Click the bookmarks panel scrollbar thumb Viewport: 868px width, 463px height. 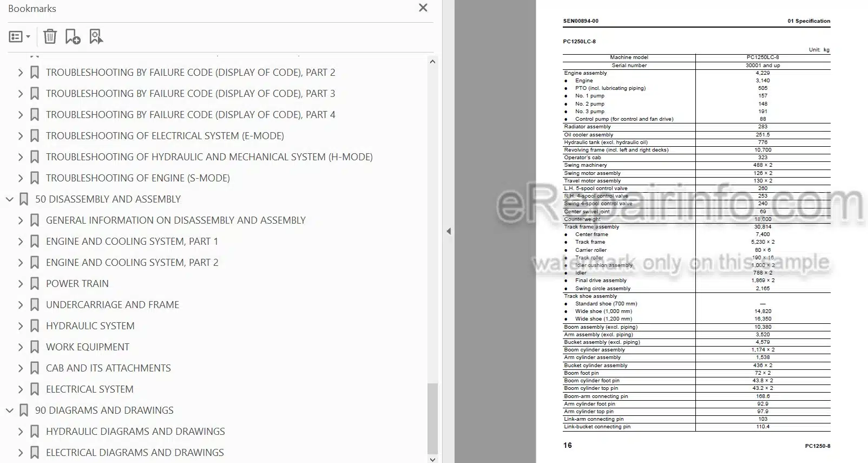[432, 418]
